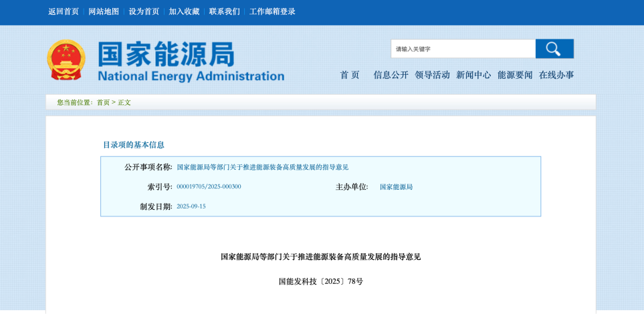
Task: Click 首页 in breadcrumb path
Action: (x=103, y=102)
